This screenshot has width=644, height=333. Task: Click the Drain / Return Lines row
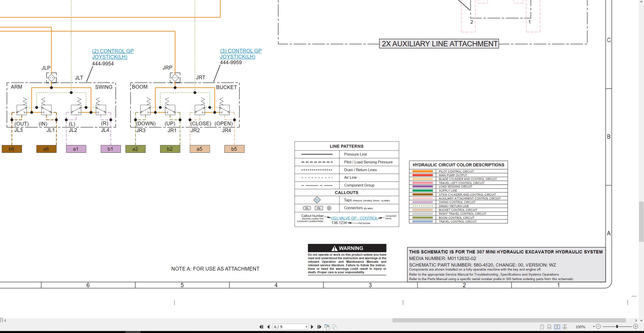pyautogui.click(x=347, y=170)
